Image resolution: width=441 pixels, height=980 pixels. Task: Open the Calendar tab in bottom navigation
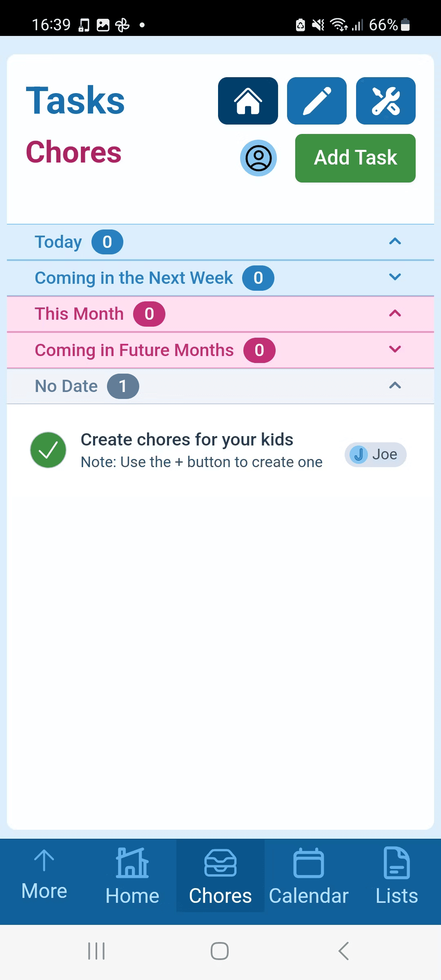pos(309,876)
